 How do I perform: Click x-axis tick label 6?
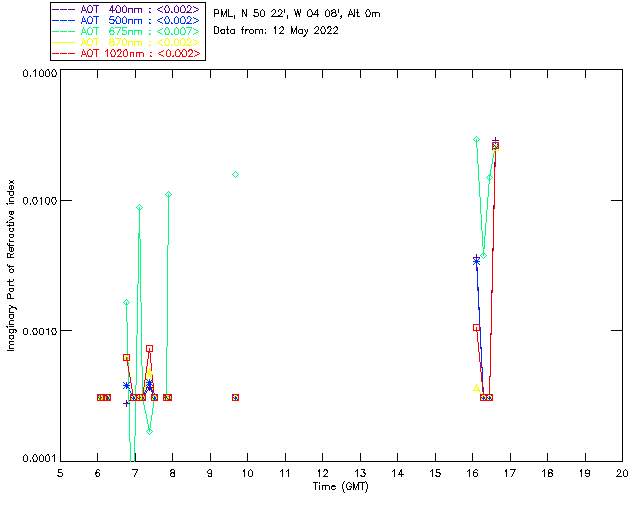tap(98, 473)
